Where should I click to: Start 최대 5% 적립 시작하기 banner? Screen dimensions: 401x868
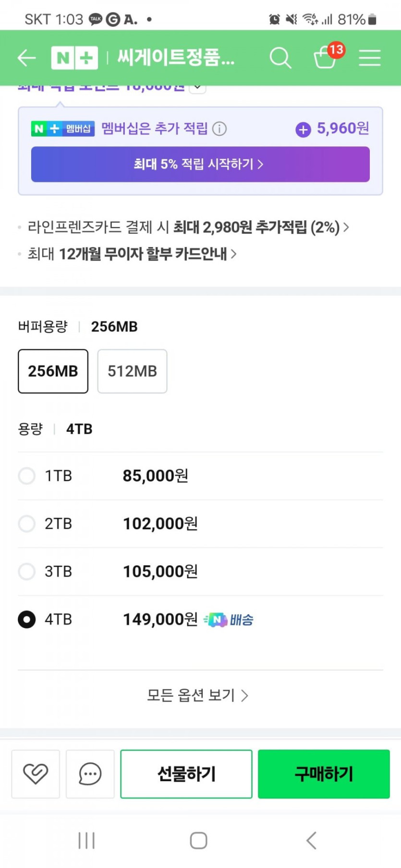coord(200,164)
